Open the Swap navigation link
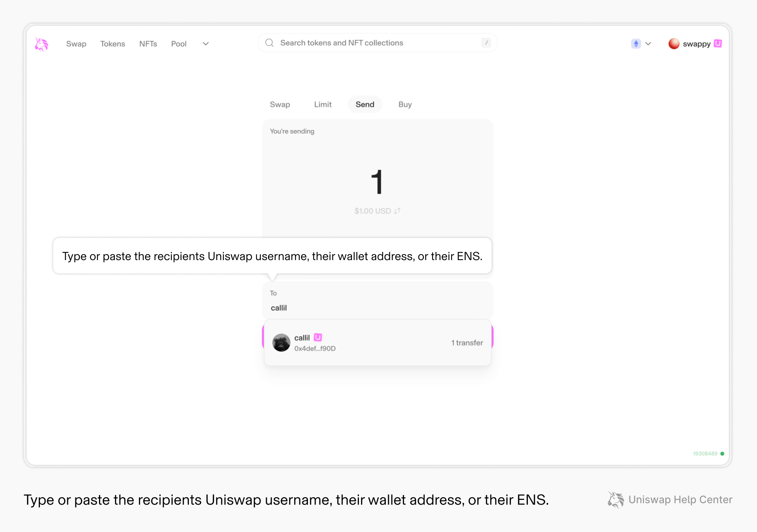This screenshot has height=532, width=757. [76, 44]
